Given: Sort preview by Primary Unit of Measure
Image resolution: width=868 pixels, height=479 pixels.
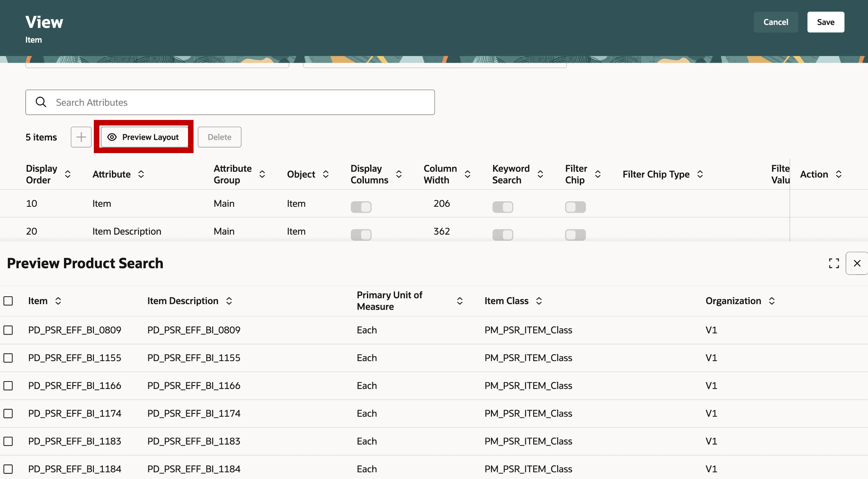Looking at the screenshot, I should [x=460, y=301].
